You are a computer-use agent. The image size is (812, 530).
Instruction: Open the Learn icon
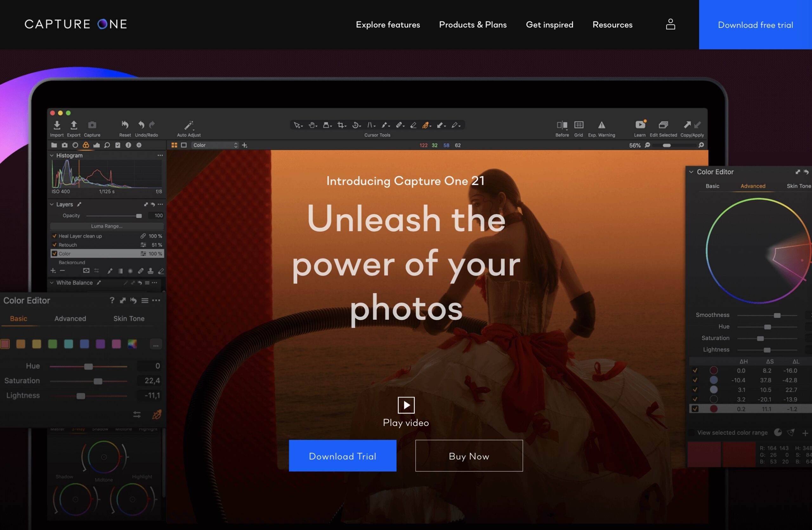coord(640,124)
